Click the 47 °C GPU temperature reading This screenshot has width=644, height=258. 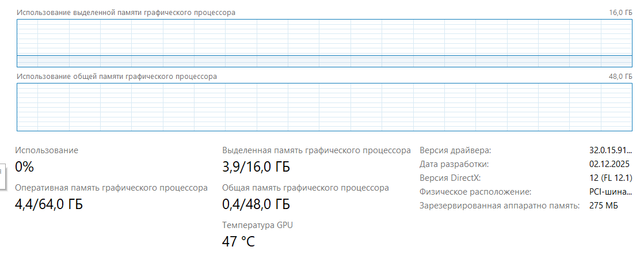[x=238, y=241]
